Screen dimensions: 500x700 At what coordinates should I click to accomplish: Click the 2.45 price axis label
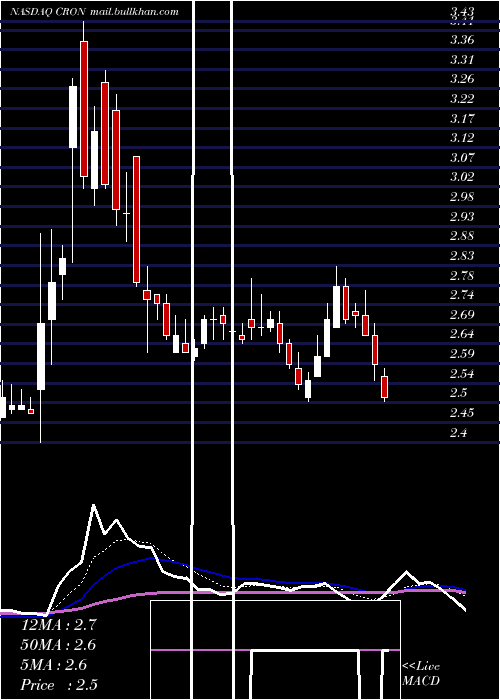point(462,413)
